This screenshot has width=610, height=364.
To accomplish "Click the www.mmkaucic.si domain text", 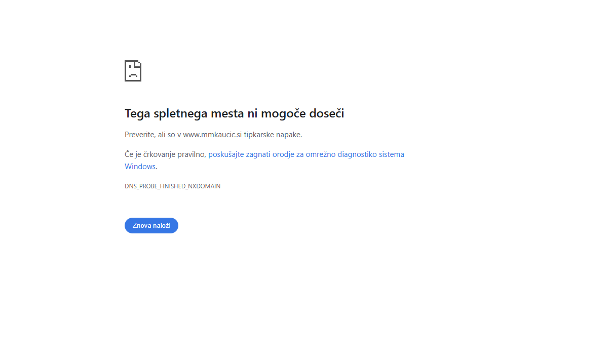I will coord(212,135).
